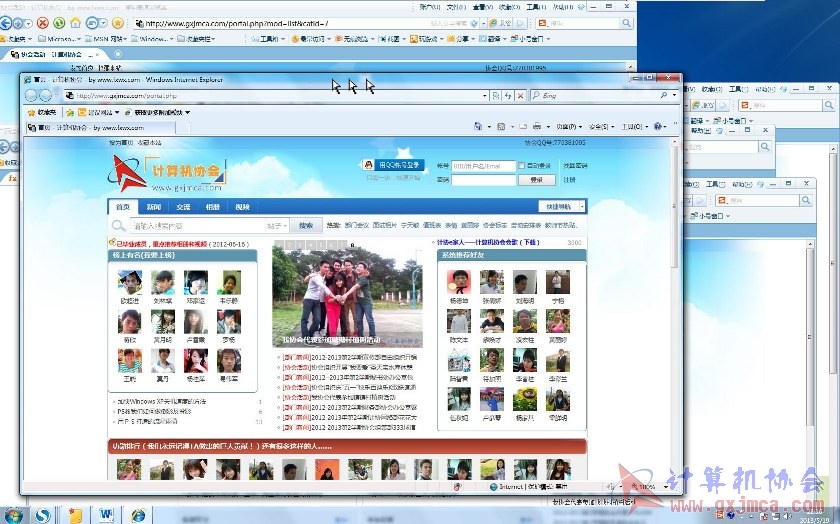Open the Favorites star button in front IE
This screenshot has width=840, height=524.
click(x=43, y=113)
